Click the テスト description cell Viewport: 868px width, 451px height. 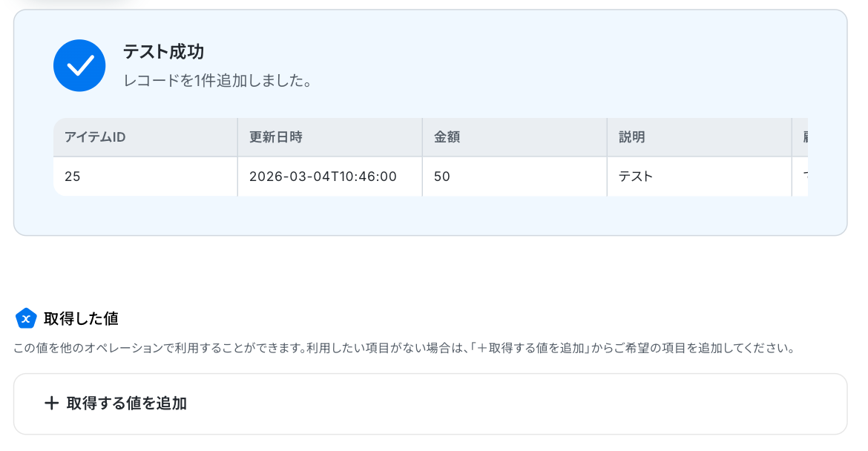[700, 177]
